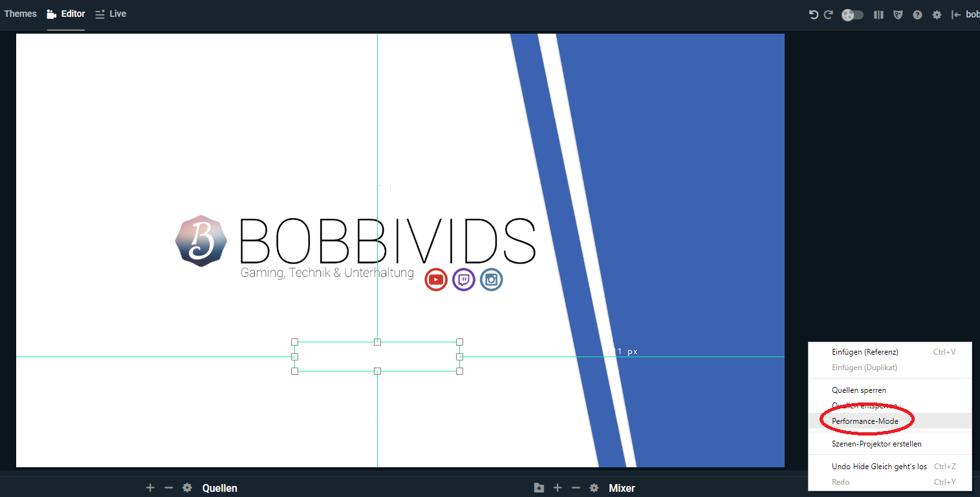Click the gear icon just left of Mixer
Image resolution: width=980 pixels, height=497 pixels.
(594, 488)
